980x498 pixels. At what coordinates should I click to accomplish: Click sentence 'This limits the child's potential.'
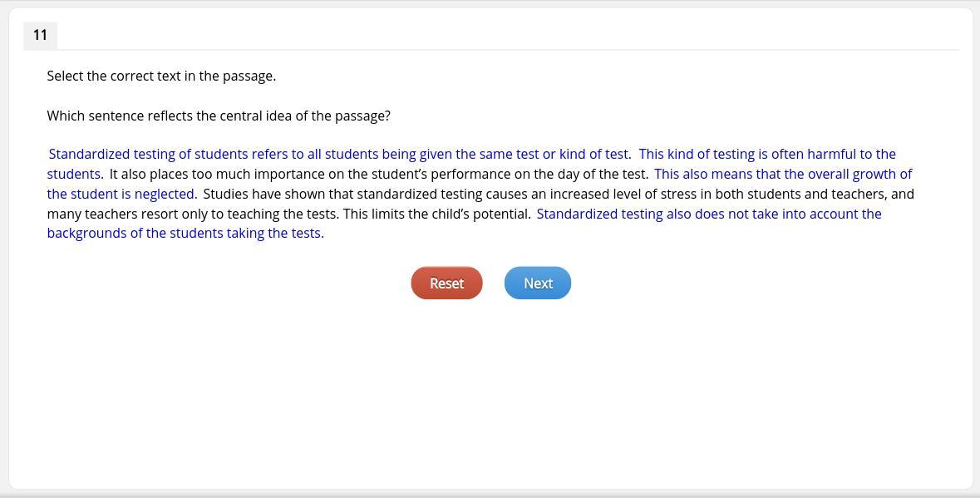(x=436, y=214)
